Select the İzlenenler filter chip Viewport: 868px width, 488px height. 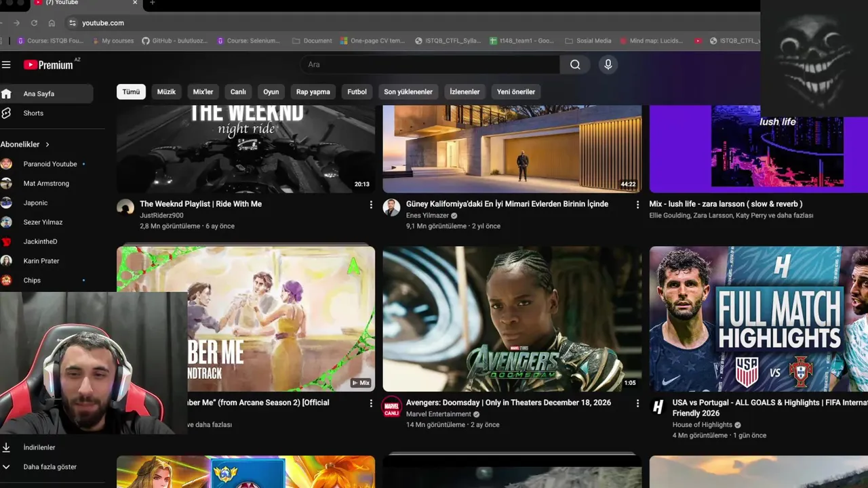(x=465, y=91)
